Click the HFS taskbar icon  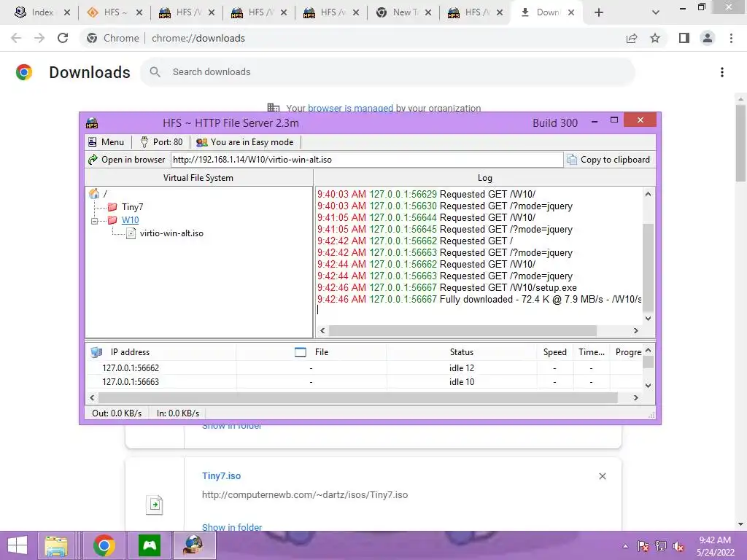pyautogui.click(x=194, y=545)
